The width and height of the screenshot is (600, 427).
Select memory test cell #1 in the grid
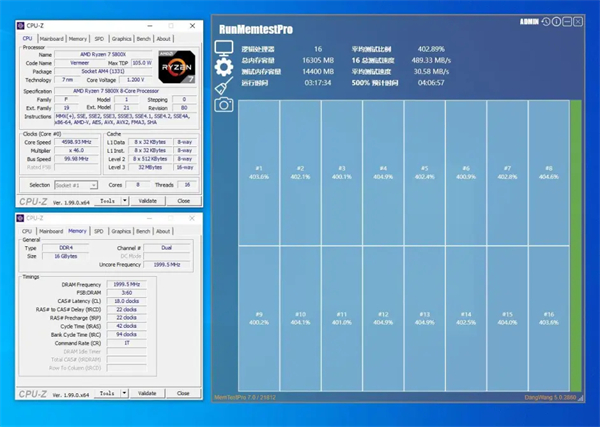coord(259,172)
